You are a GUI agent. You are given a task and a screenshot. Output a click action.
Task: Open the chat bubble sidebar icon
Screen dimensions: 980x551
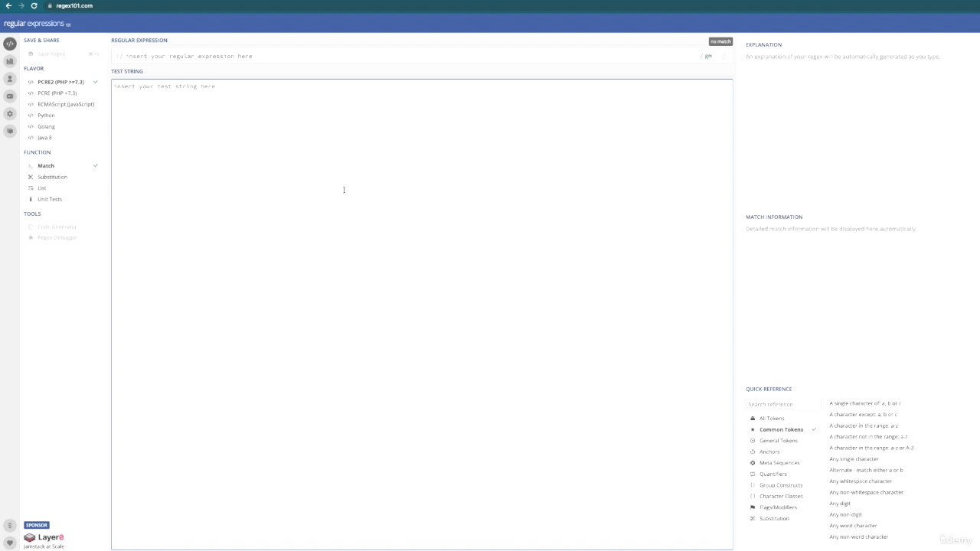(10, 131)
